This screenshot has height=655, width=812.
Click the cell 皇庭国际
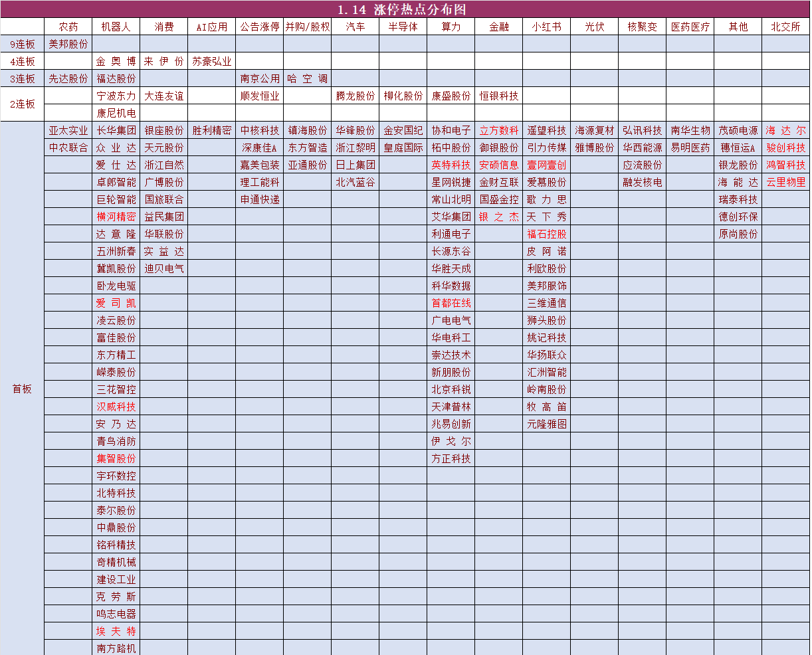403,147
